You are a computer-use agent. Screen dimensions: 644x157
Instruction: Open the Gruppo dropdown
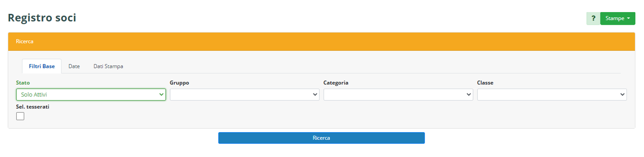244,95
